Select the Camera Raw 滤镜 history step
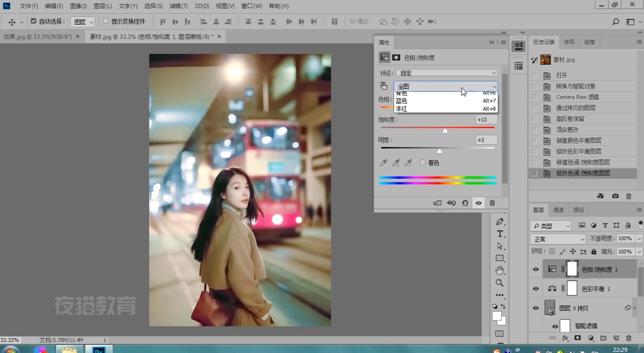The image size is (644, 353). coord(577,97)
